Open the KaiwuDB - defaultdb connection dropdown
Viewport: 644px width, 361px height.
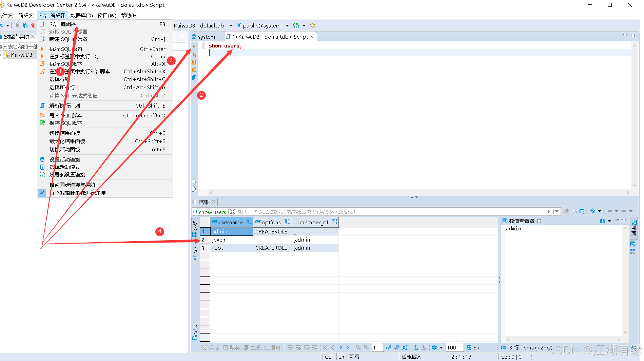pos(231,25)
